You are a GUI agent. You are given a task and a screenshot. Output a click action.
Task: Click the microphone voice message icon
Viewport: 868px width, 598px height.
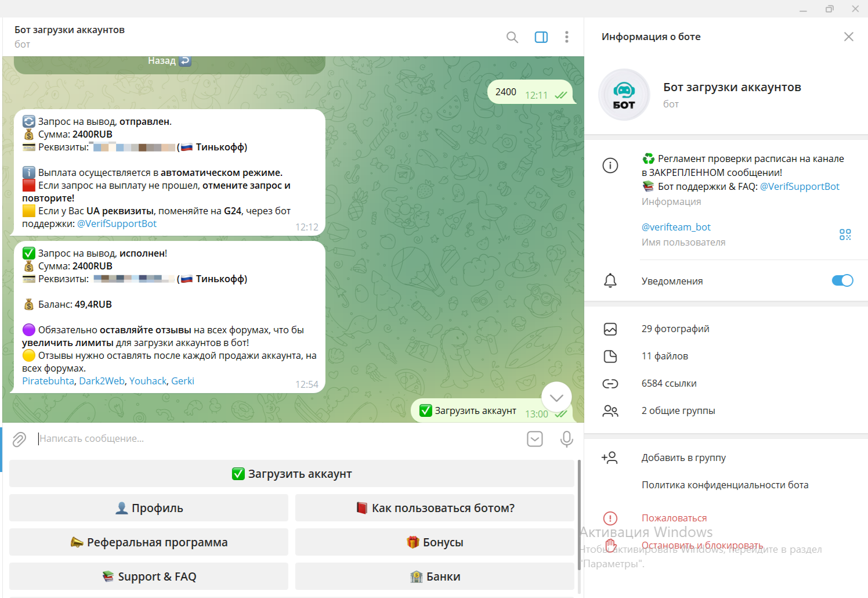[566, 439]
